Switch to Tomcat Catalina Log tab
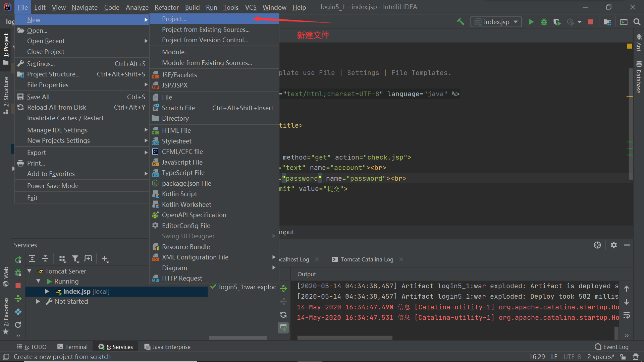 pyautogui.click(x=367, y=259)
